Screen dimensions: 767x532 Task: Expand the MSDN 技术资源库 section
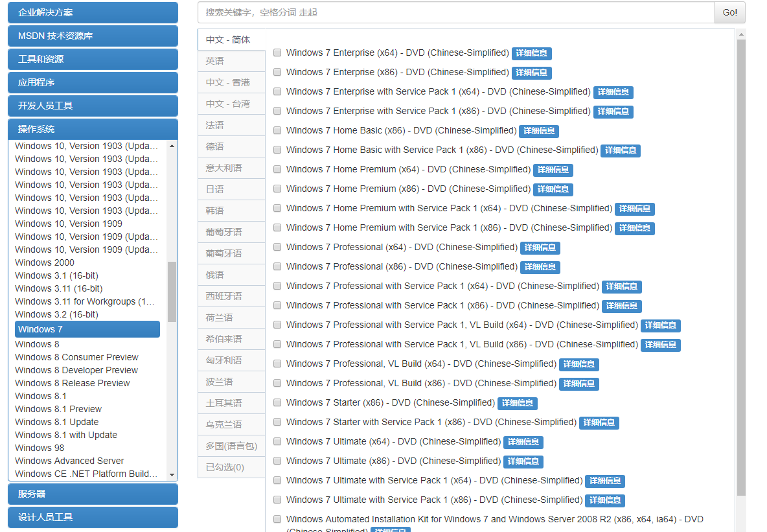(x=93, y=36)
